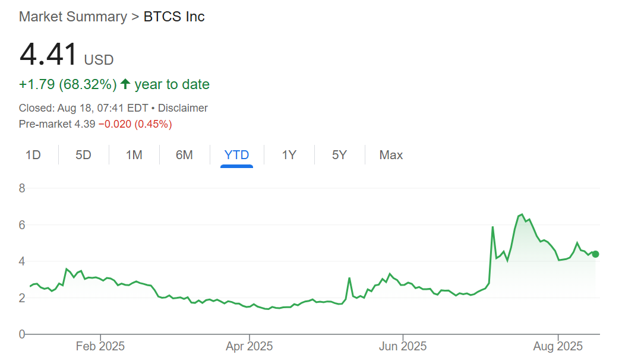View the 5Y price history

339,155
